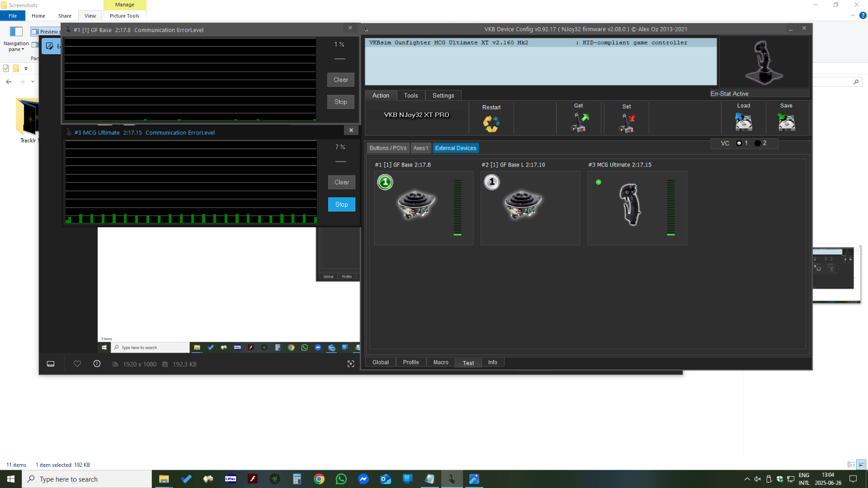Clear the #1 GF Base error graph
This screenshot has height=488, width=868.
(x=341, y=80)
